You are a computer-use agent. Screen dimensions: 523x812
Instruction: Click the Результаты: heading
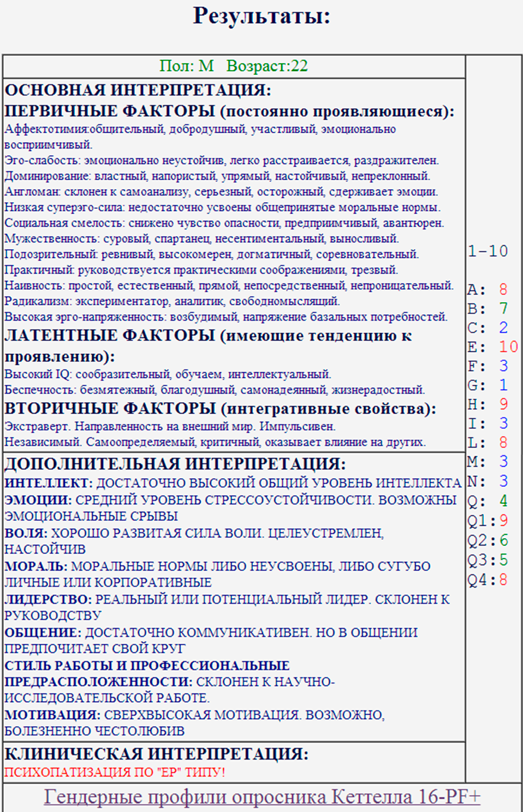pyautogui.click(x=261, y=15)
